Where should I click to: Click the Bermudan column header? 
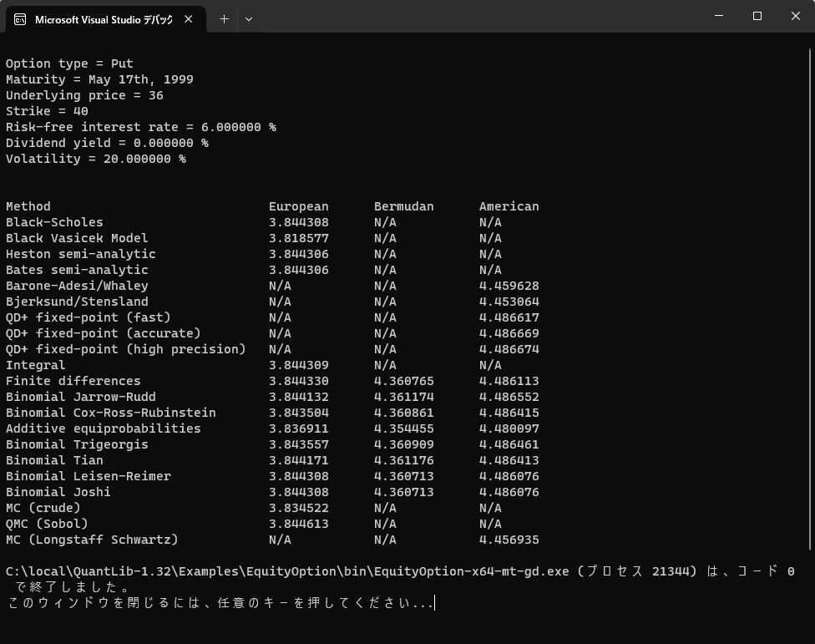(404, 206)
